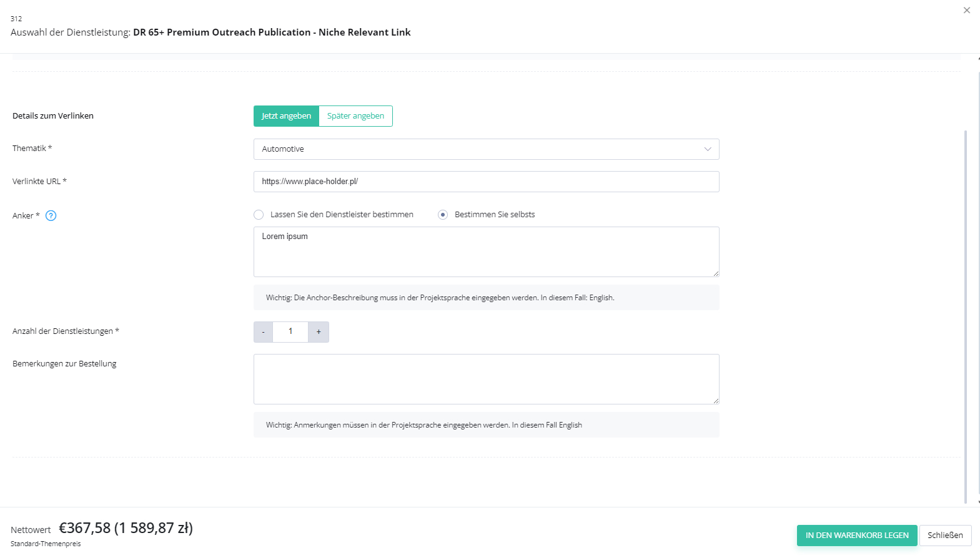
Task: Click the dialog's vertical scrollbar
Action: pyautogui.click(x=966, y=312)
